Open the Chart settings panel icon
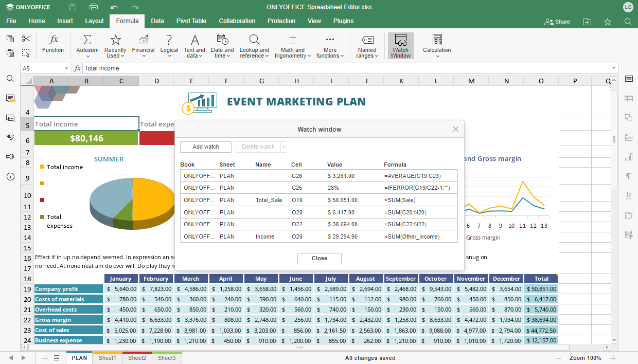 (628, 157)
